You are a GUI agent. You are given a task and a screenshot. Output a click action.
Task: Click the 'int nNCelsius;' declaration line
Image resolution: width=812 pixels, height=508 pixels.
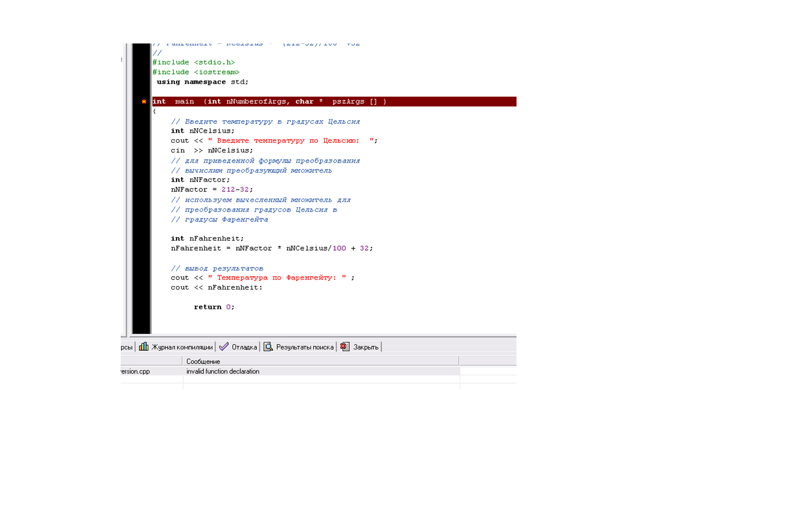pos(202,131)
